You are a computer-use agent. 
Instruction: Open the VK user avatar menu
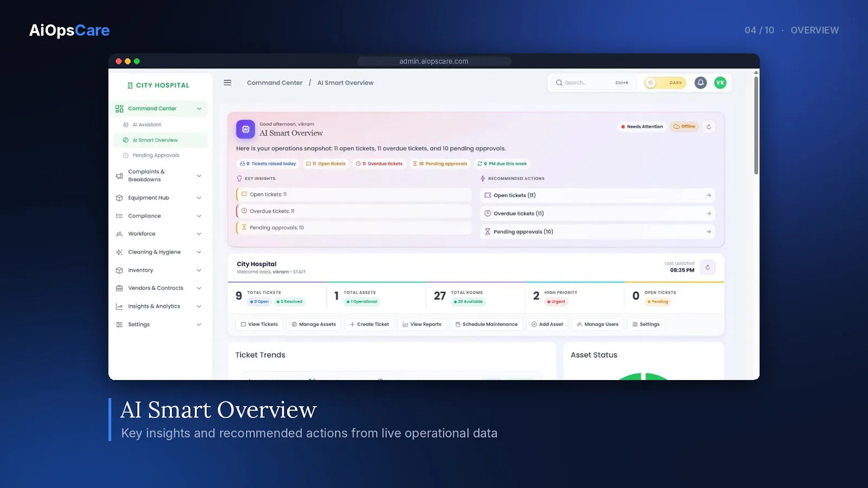pyautogui.click(x=720, y=82)
